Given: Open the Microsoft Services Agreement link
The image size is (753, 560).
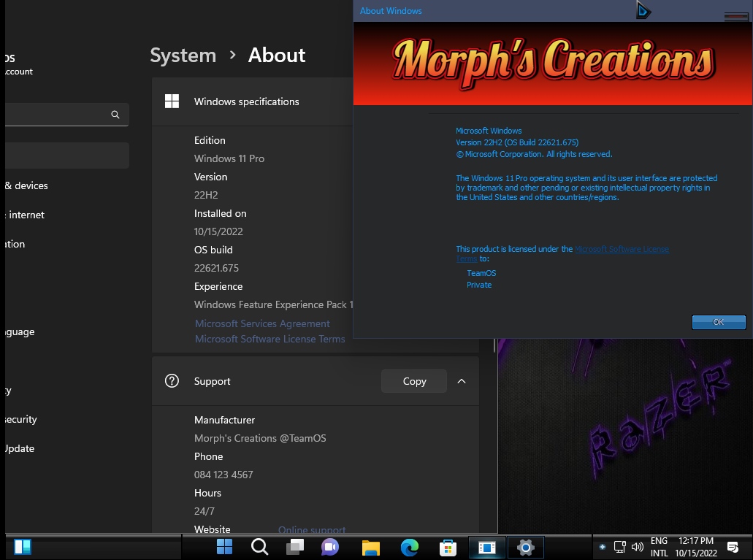Looking at the screenshot, I should [x=262, y=323].
